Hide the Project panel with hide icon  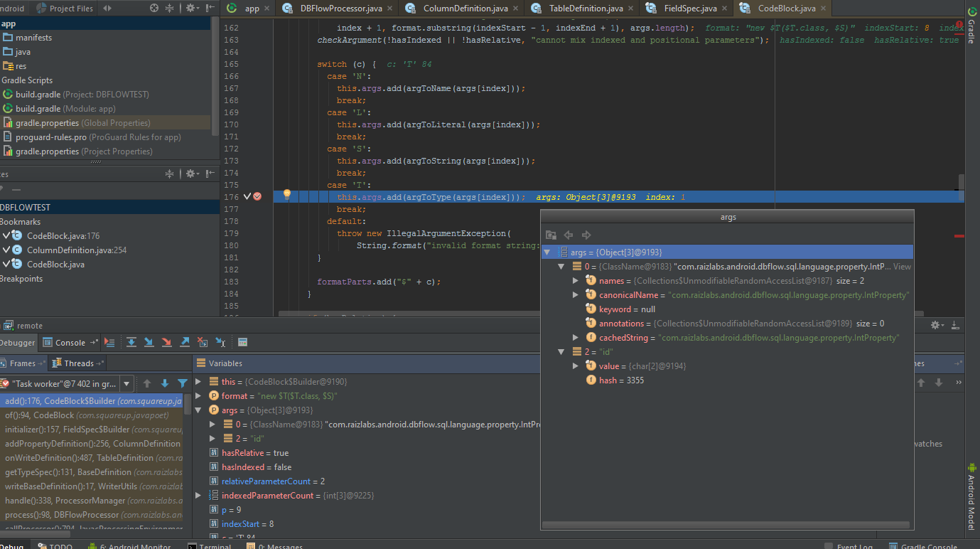[210, 9]
